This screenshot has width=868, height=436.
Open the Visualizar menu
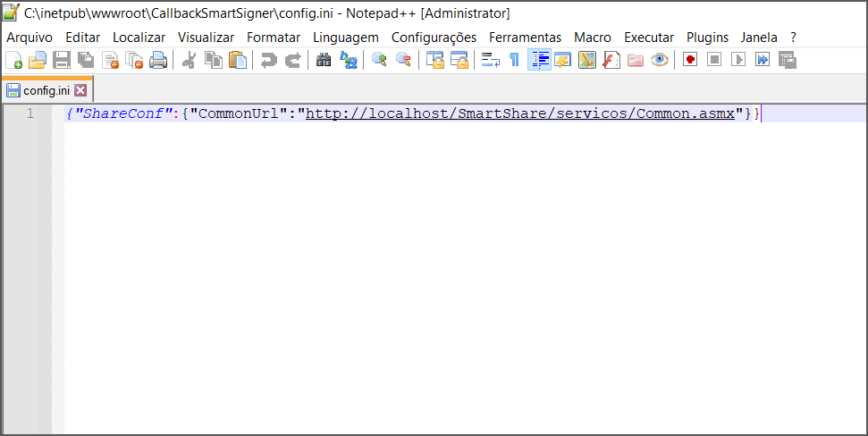[206, 38]
